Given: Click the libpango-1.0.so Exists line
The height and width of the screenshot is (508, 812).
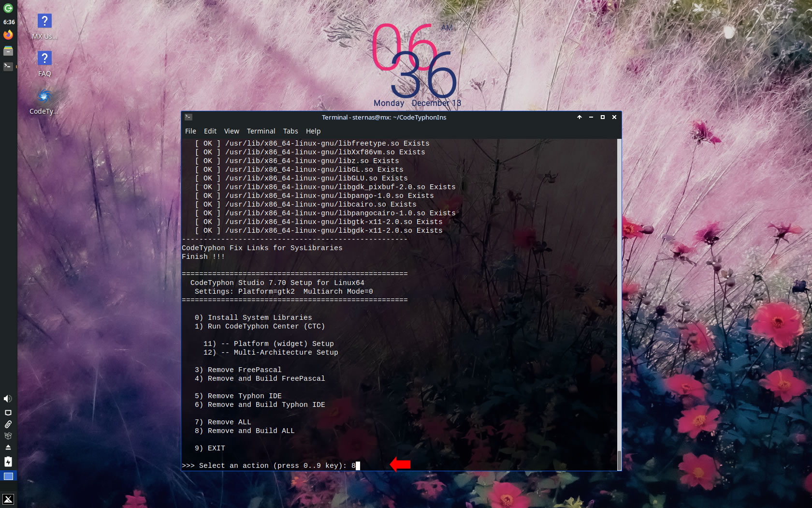Looking at the screenshot, I should (x=314, y=196).
